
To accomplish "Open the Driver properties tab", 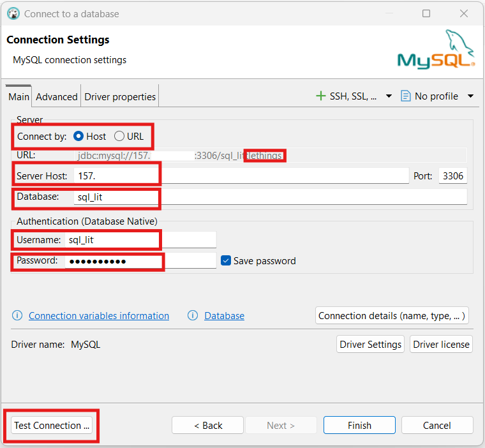I will [120, 97].
